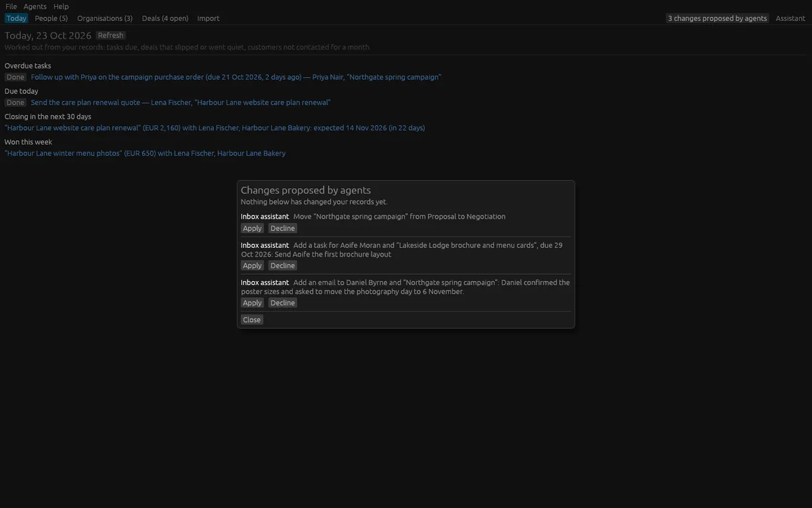Click 'Move "Northgate spring campaign"' proposal text
812x508 pixels.
[399, 217]
